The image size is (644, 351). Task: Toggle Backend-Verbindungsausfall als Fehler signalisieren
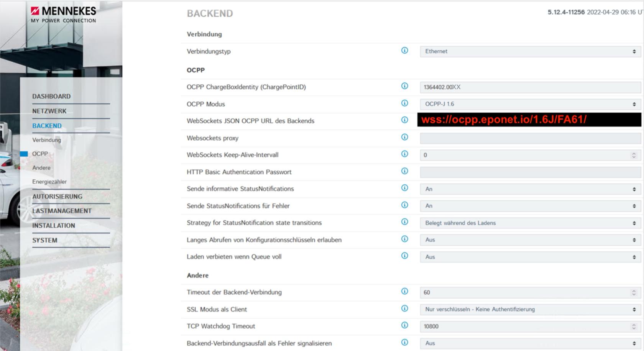pyautogui.click(x=530, y=343)
